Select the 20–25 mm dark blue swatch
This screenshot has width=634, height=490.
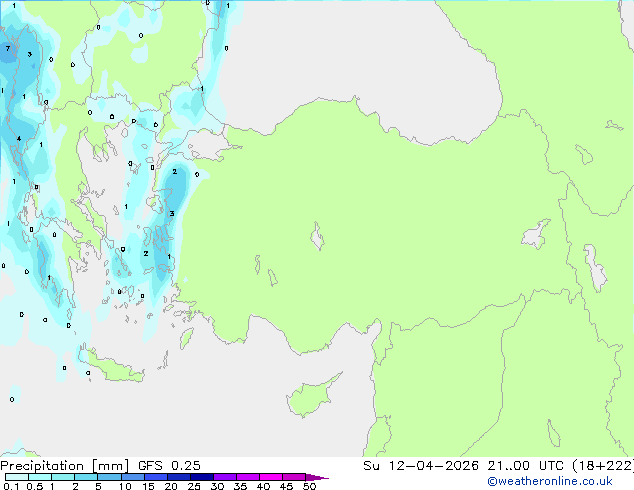[x=178, y=477]
